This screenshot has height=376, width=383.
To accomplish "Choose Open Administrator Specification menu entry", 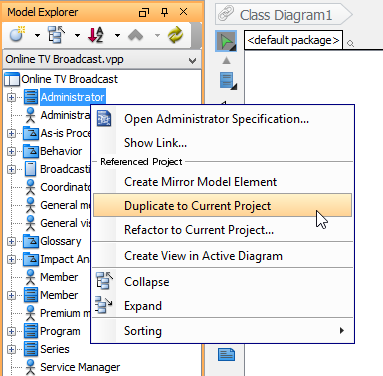I will tap(222, 119).
